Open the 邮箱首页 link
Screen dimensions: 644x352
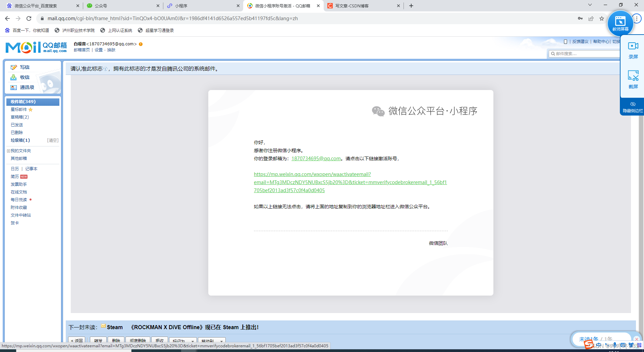click(x=82, y=50)
